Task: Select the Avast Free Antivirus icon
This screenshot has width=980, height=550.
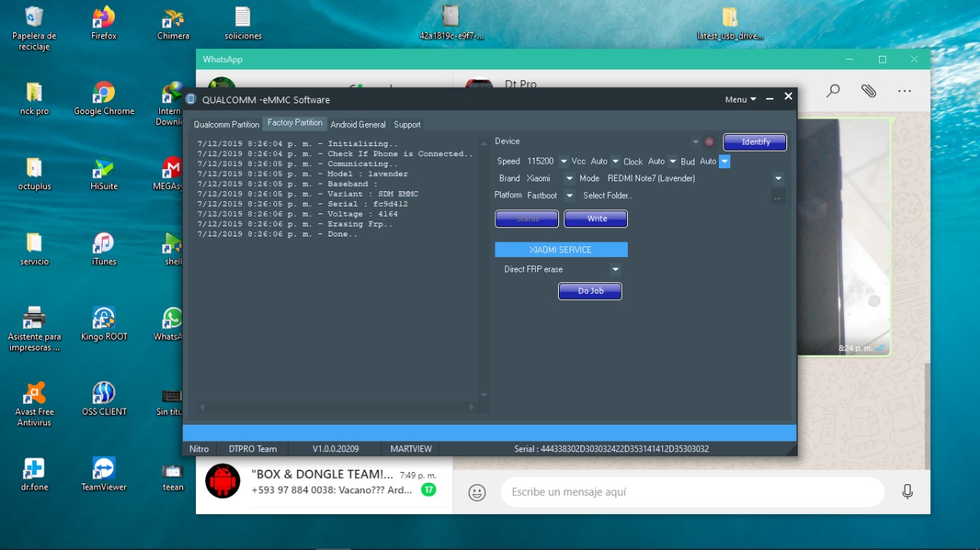Action: 34,404
